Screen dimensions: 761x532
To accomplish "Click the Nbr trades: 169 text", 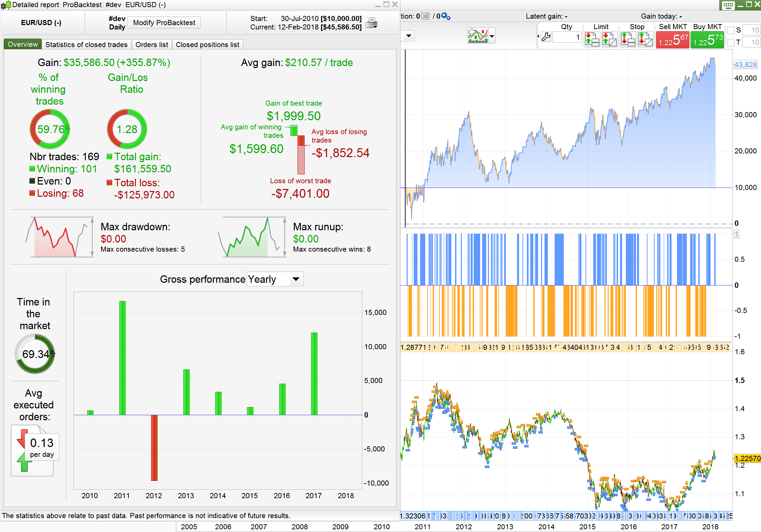I will [64, 156].
